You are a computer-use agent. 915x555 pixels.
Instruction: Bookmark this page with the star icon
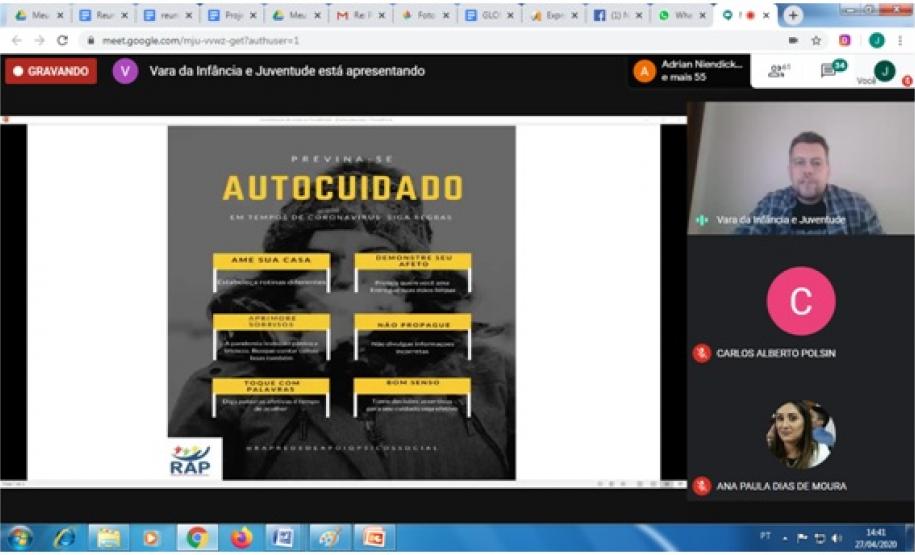pos(816,40)
